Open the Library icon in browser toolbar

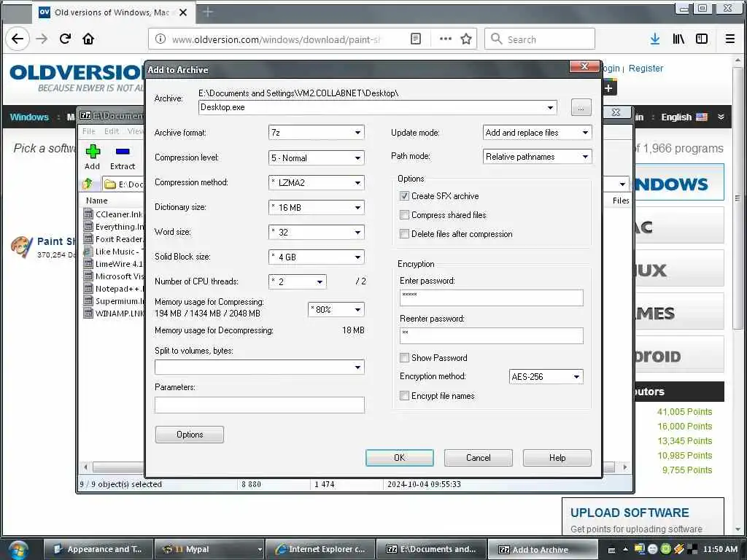(x=678, y=39)
